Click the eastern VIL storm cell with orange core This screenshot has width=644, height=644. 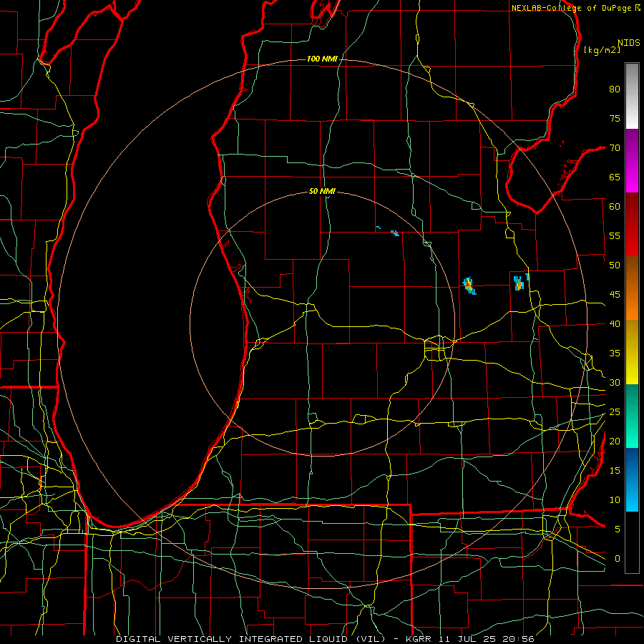coord(519,283)
